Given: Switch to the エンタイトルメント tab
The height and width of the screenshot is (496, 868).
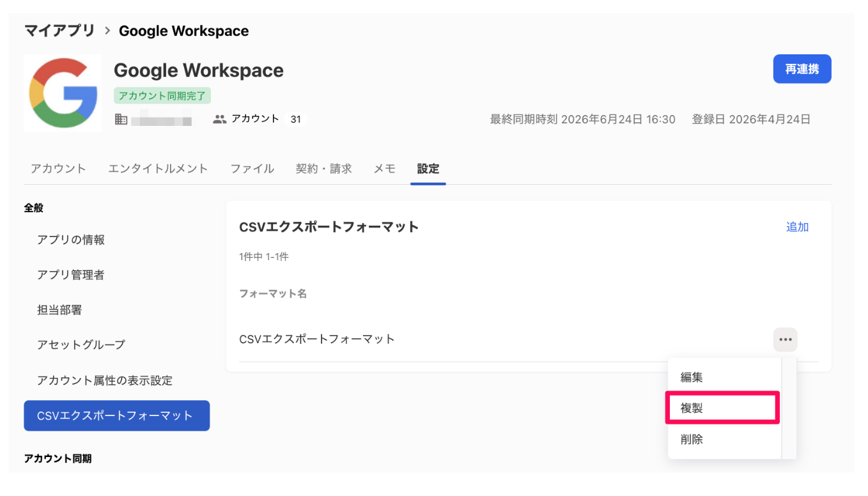Looking at the screenshot, I should coord(158,169).
